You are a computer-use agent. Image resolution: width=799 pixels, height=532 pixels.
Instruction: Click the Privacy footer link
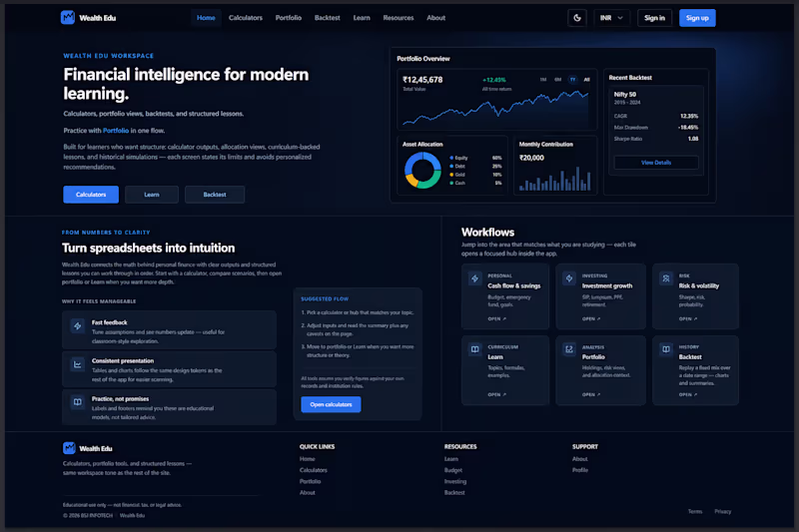[x=722, y=511]
